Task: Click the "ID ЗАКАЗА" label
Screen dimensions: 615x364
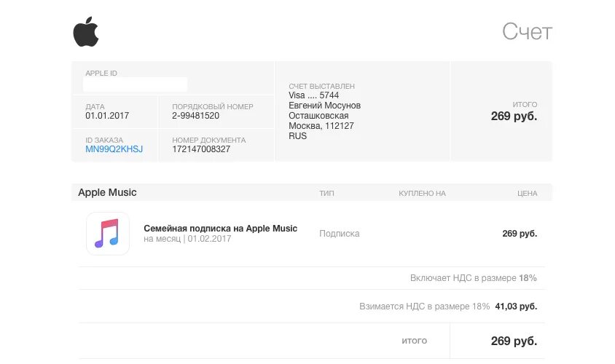Action: (104, 141)
